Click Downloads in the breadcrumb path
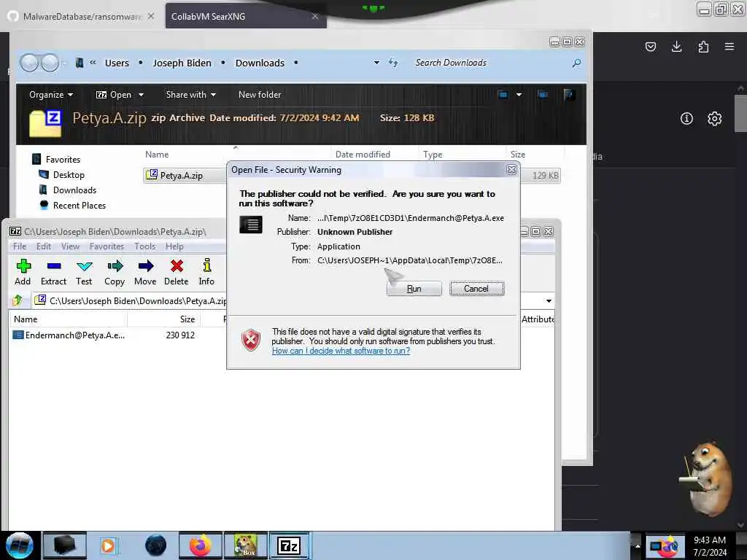This screenshot has width=747, height=560. 260,63
